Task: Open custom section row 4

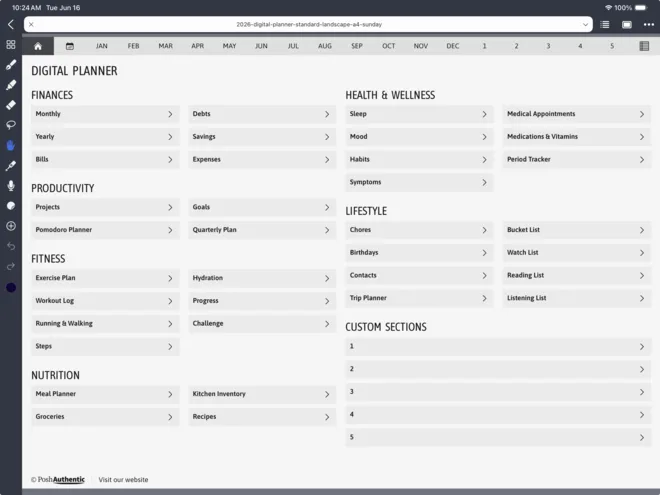Action: [498, 415]
